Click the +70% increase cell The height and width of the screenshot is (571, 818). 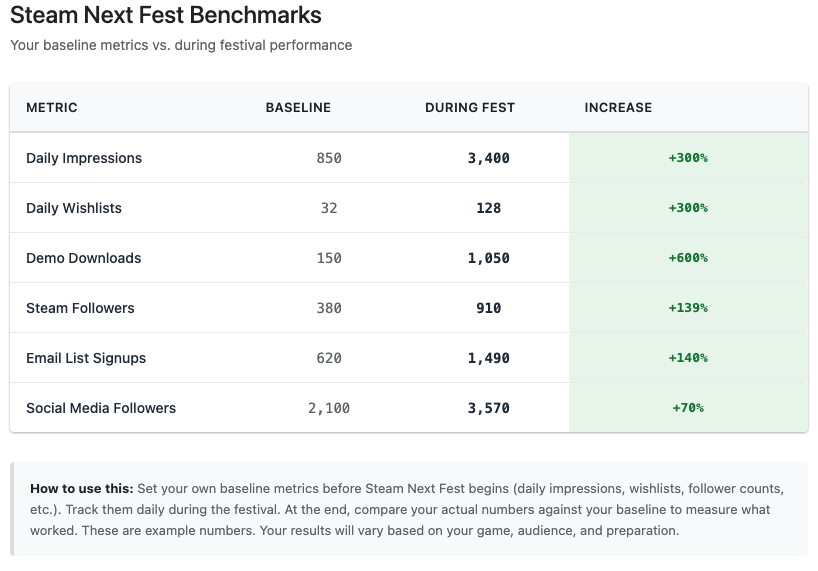(688, 408)
